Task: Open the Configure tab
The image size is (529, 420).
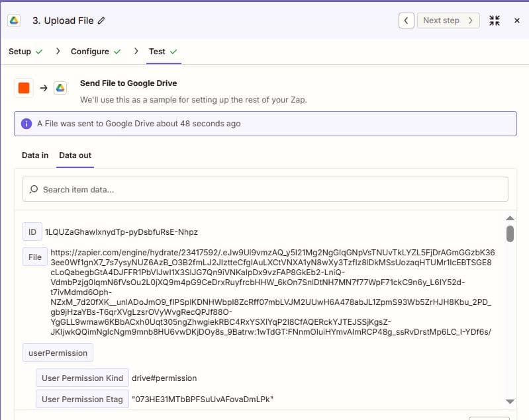Action: (x=95, y=52)
